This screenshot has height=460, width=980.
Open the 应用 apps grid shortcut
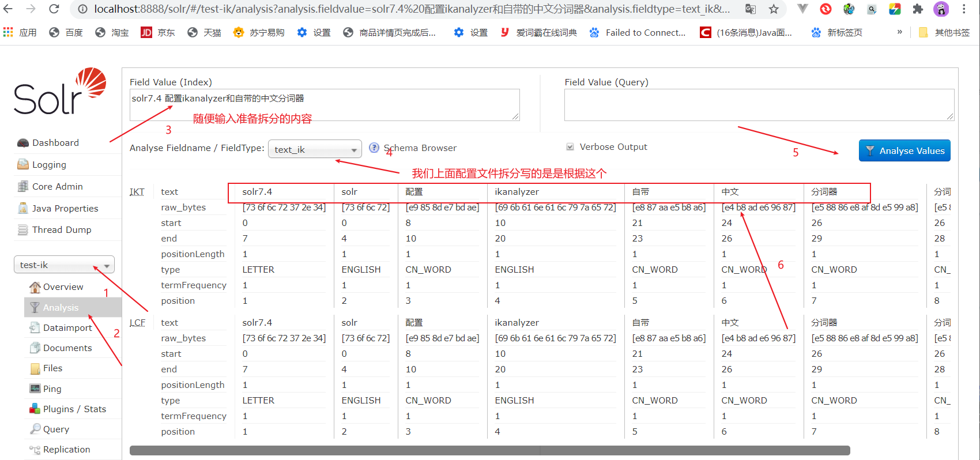click(x=20, y=32)
